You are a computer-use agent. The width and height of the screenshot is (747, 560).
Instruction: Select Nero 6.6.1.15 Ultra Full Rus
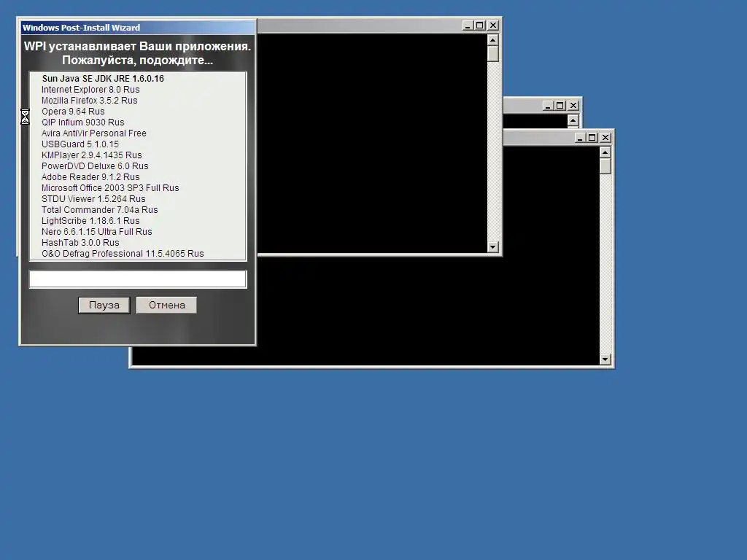click(x=97, y=232)
